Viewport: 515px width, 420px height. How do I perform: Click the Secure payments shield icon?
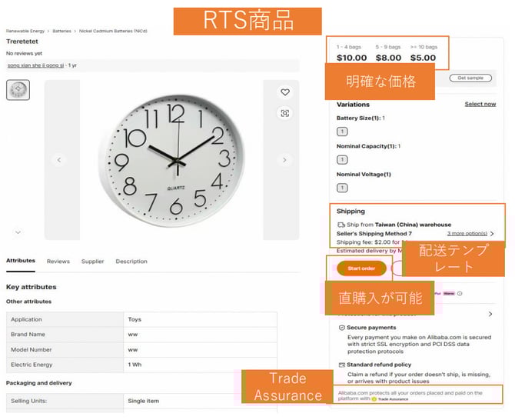click(x=341, y=328)
